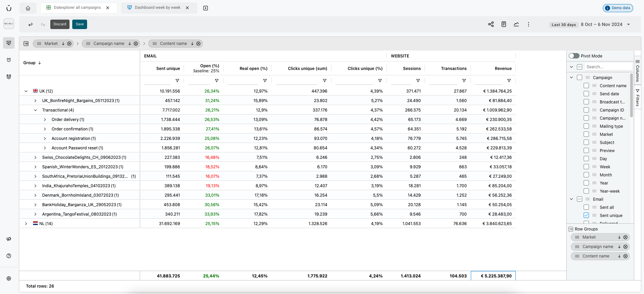The width and height of the screenshot is (644, 294).
Task: Click the chart view icon
Action: coord(516,24)
